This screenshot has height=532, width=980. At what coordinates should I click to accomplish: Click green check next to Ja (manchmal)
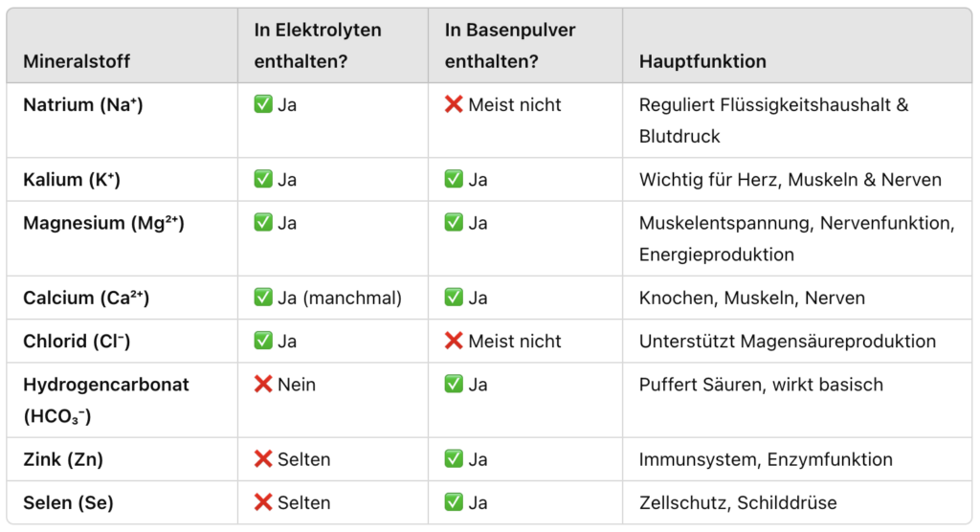click(x=263, y=297)
